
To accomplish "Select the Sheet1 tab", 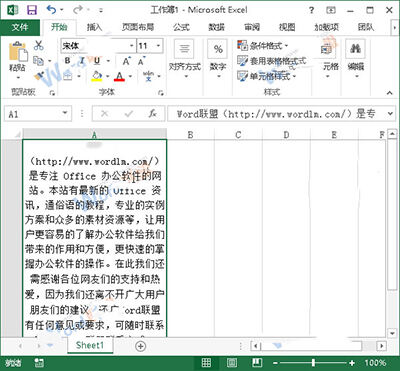I will [x=90, y=345].
